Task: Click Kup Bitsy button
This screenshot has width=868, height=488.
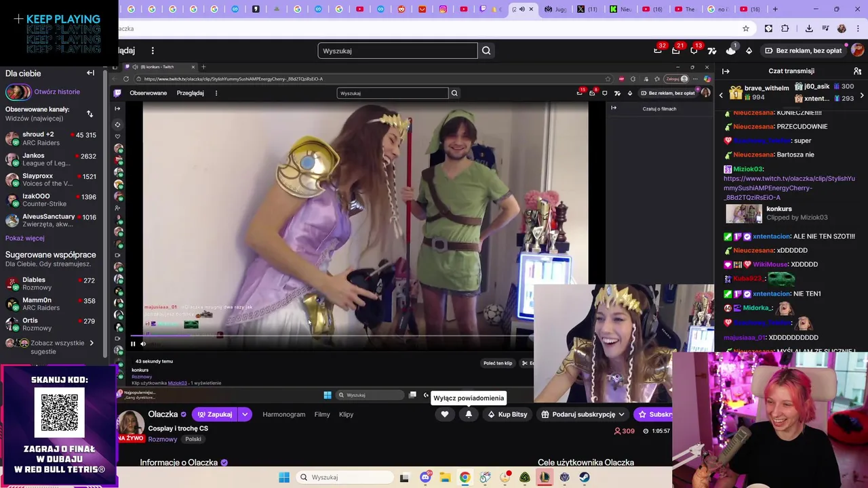Action: [507, 414]
